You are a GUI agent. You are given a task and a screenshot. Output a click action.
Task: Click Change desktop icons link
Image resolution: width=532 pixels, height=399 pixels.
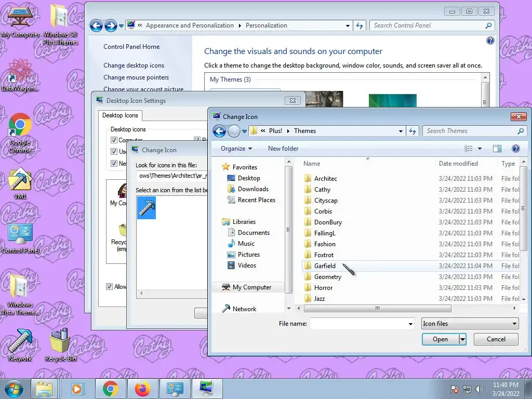(134, 65)
